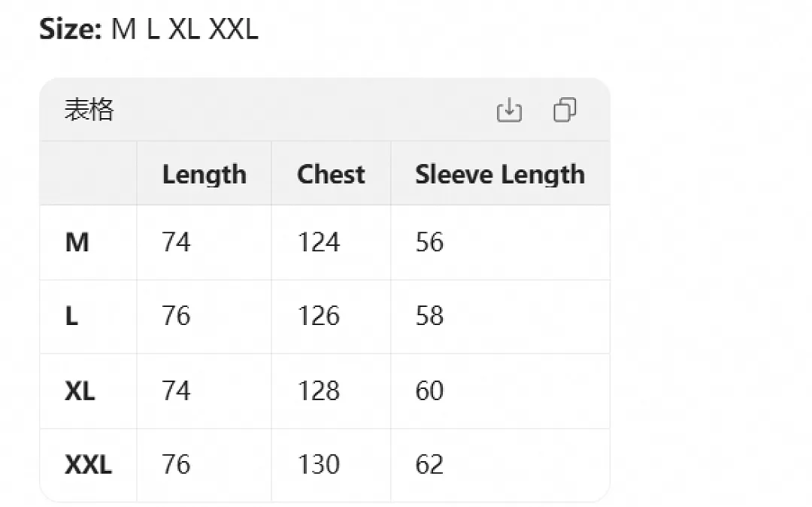Click the L sleeve length value 58
This screenshot has width=812, height=507.
(x=429, y=316)
